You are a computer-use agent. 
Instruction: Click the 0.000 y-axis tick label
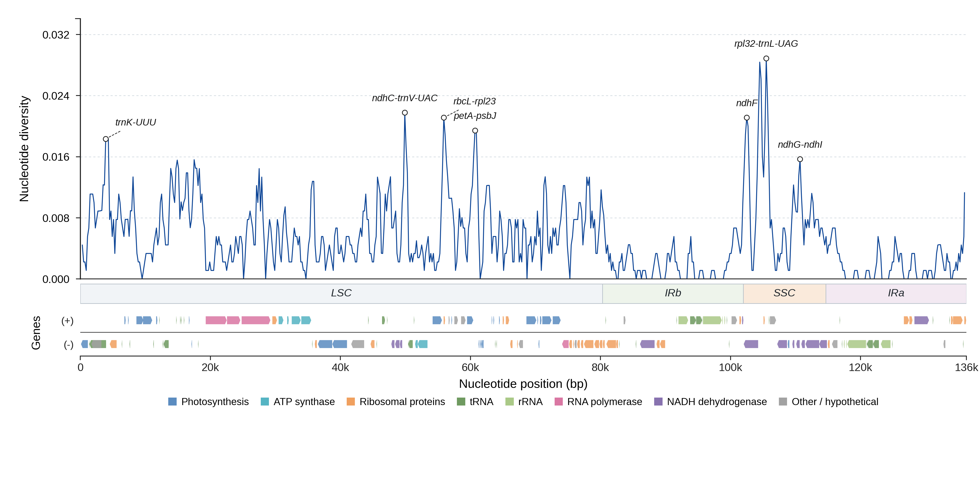pyautogui.click(x=56, y=279)
